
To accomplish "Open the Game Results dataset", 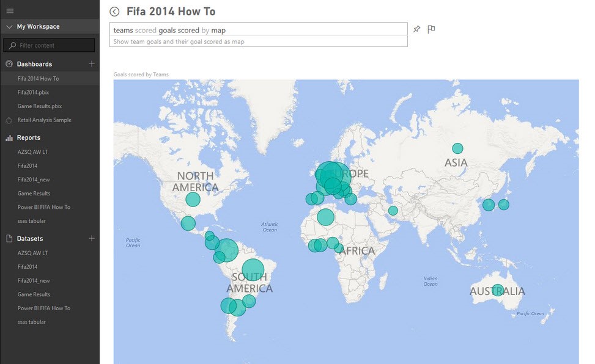I will click(34, 294).
